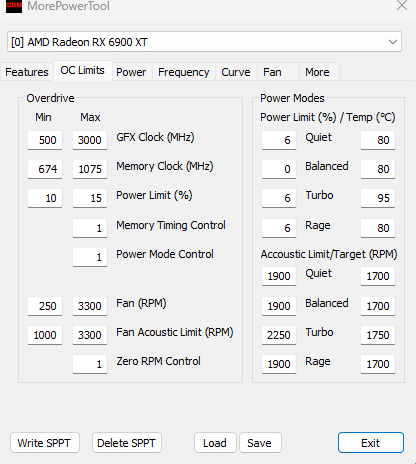This screenshot has width=416, height=464.
Task: Click the Fan Acoustic Limit (RPM) label
Action: tap(175, 332)
